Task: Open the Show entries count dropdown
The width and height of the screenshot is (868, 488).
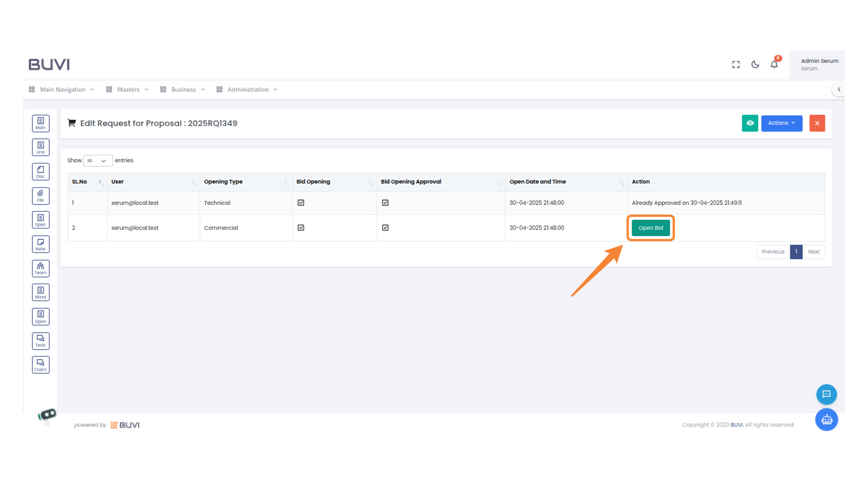Action: [x=98, y=161]
